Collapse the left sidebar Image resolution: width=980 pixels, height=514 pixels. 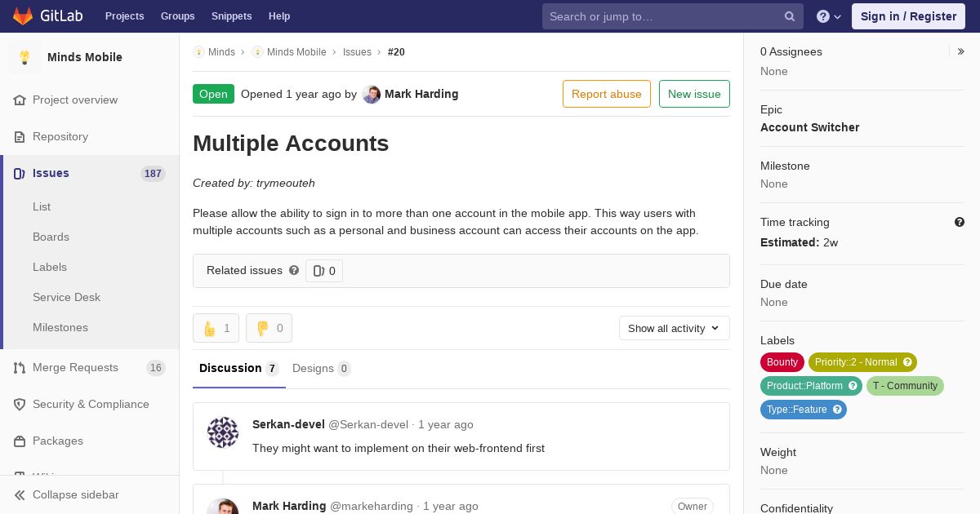pos(67,494)
